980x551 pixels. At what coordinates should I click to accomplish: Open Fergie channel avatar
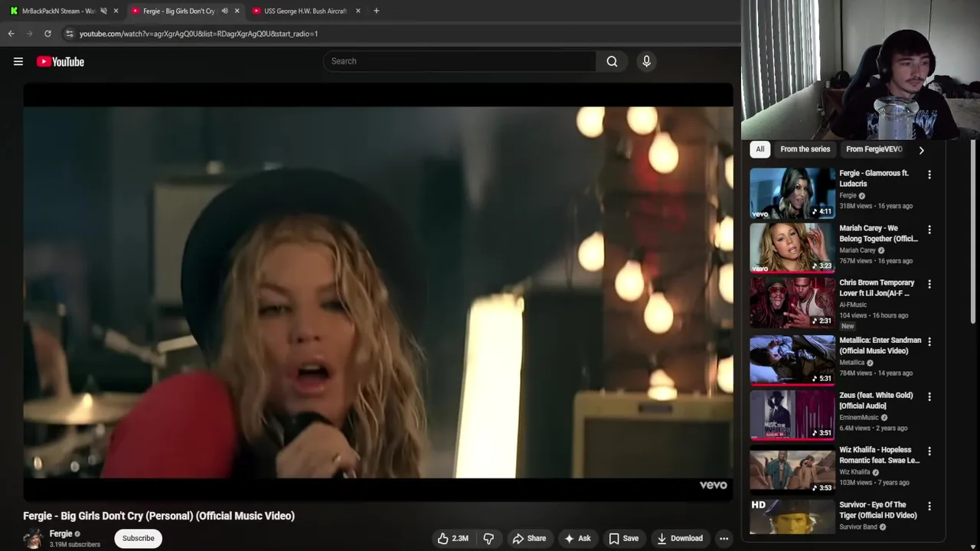tap(33, 538)
